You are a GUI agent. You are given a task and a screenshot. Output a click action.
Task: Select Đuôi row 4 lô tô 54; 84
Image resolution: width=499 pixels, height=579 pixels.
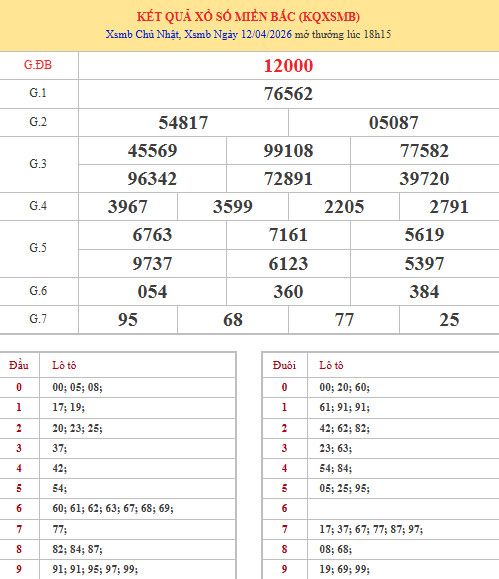pyautogui.click(x=335, y=468)
